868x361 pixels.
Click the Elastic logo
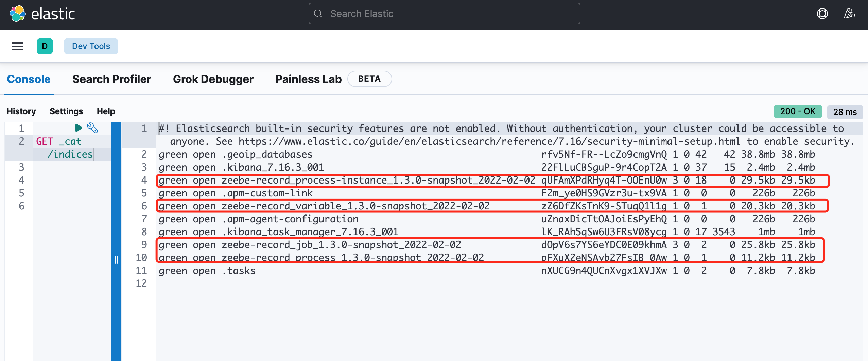42,14
